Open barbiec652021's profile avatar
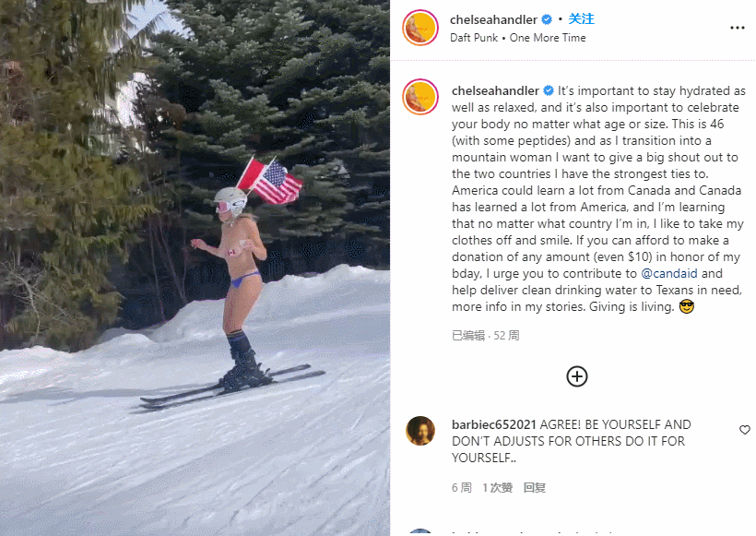Image resolution: width=756 pixels, height=536 pixels. tap(419, 430)
